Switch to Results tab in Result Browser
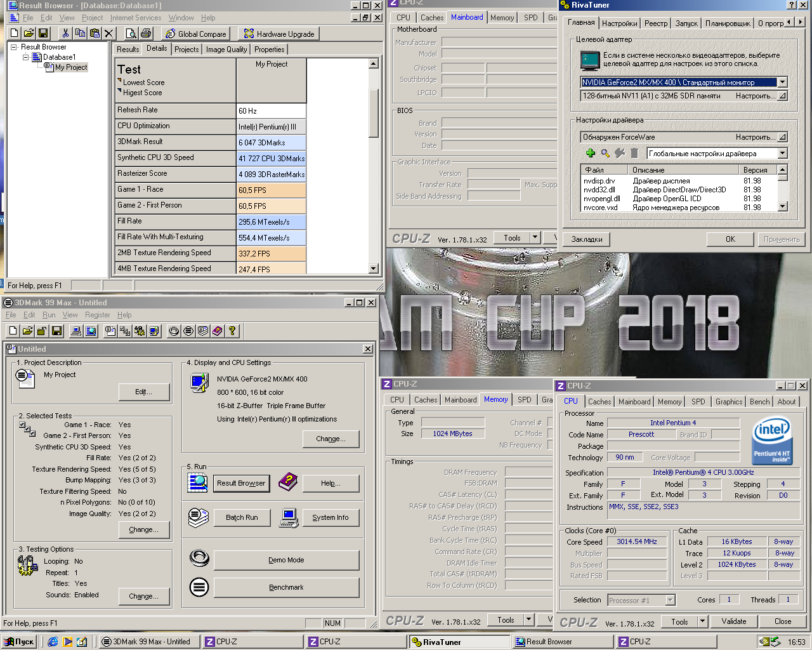This screenshot has height=650, width=812. tap(128, 50)
